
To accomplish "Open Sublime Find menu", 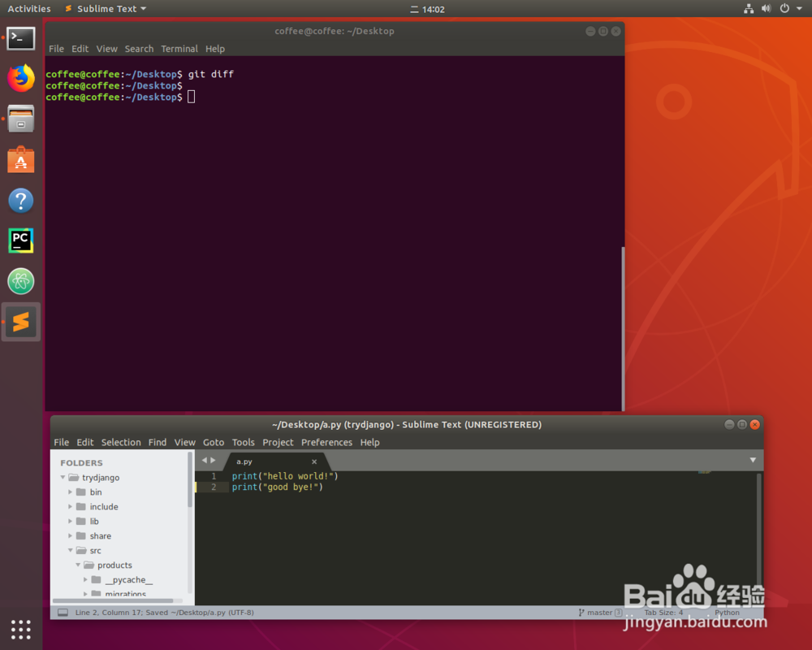I will [158, 442].
